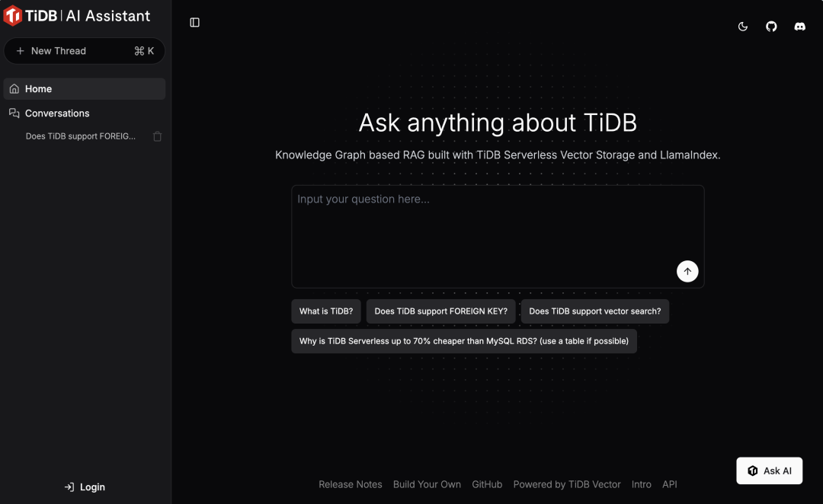Delete the FOREIGN KEY conversation with trash icon
The width and height of the screenshot is (823, 504).
click(158, 136)
